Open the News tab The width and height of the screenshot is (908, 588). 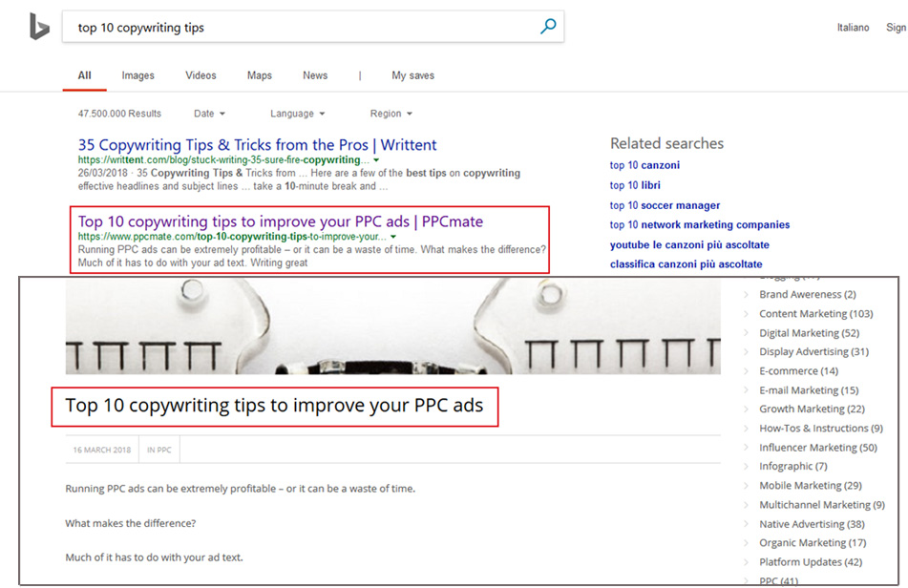click(x=315, y=75)
